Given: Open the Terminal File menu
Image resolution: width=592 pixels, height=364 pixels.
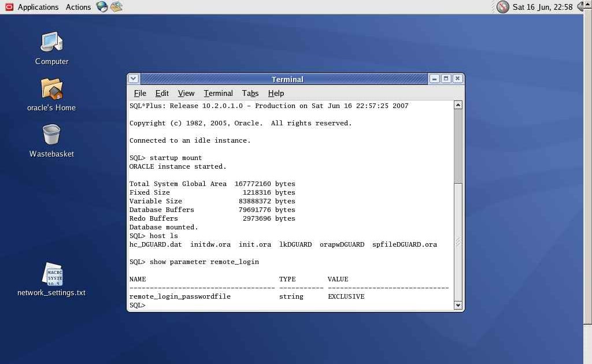Looking at the screenshot, I should click(x=140, y=93).
